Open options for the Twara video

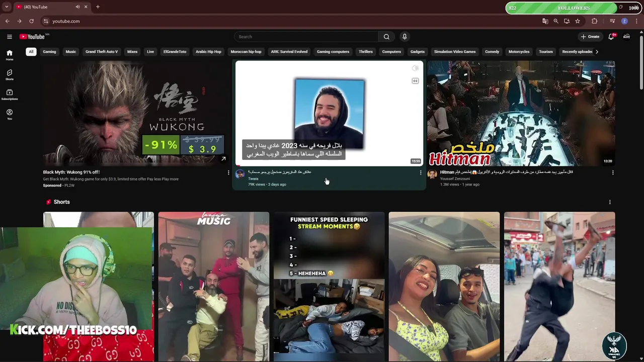coord(421,172)
